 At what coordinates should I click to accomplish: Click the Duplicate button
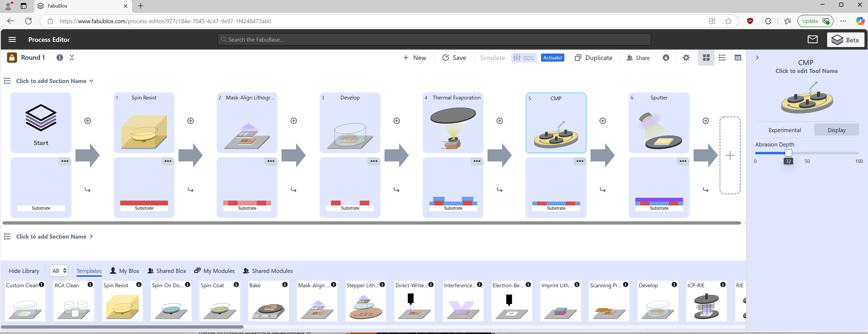[x=593, y=58]
